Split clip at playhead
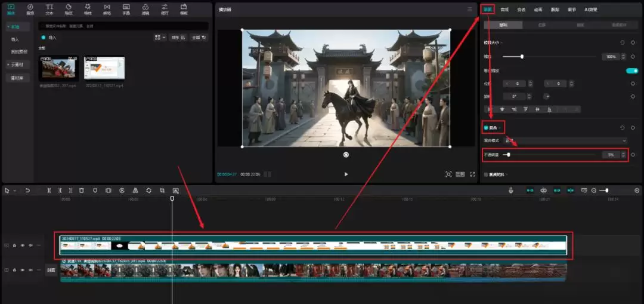The width and height of the screenshot is (644, 304). (x=49, y=191)
